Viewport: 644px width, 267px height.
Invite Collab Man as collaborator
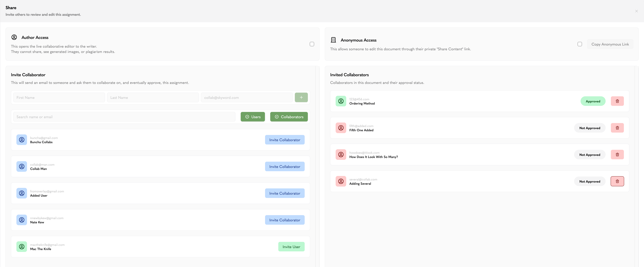click(285, 167)
